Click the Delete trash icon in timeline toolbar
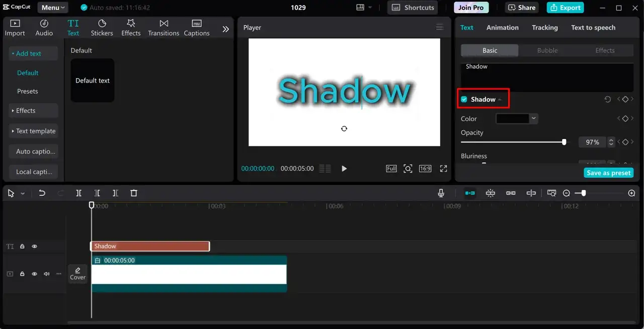 click(134, 193)
